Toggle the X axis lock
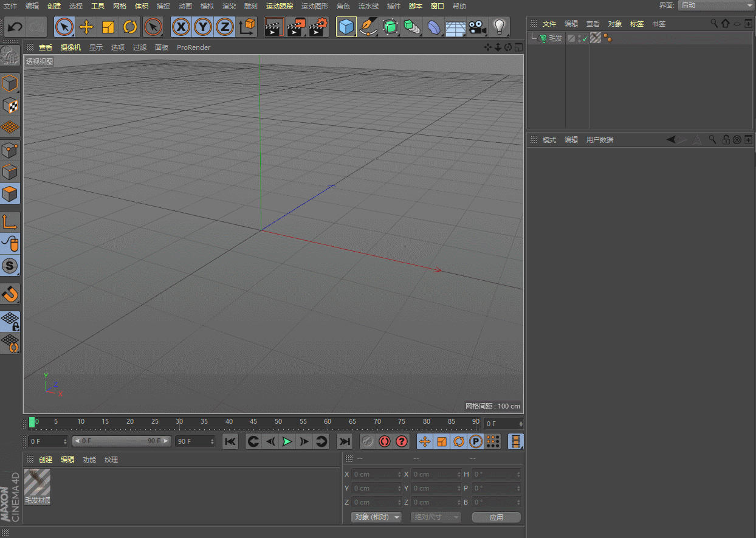This screenshot has height=538, width=756. click(x=180, y=27)
